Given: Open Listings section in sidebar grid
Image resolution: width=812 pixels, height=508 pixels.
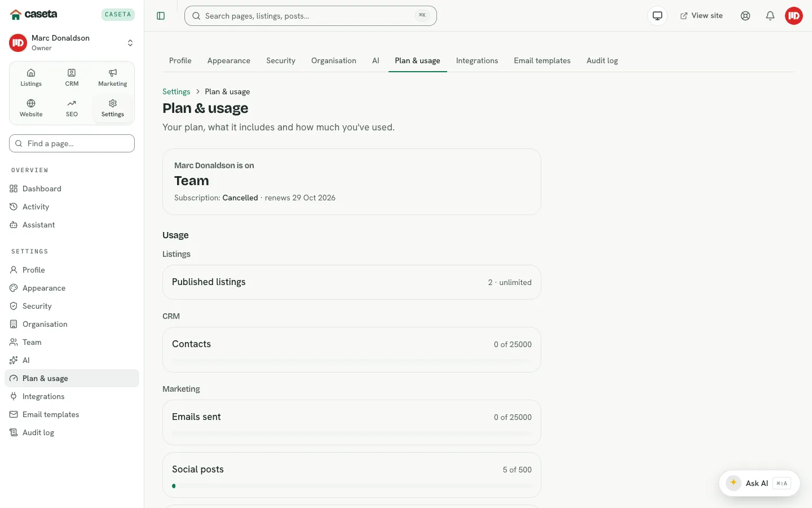Looking at the screenshot, I should [x=31, y=78].
